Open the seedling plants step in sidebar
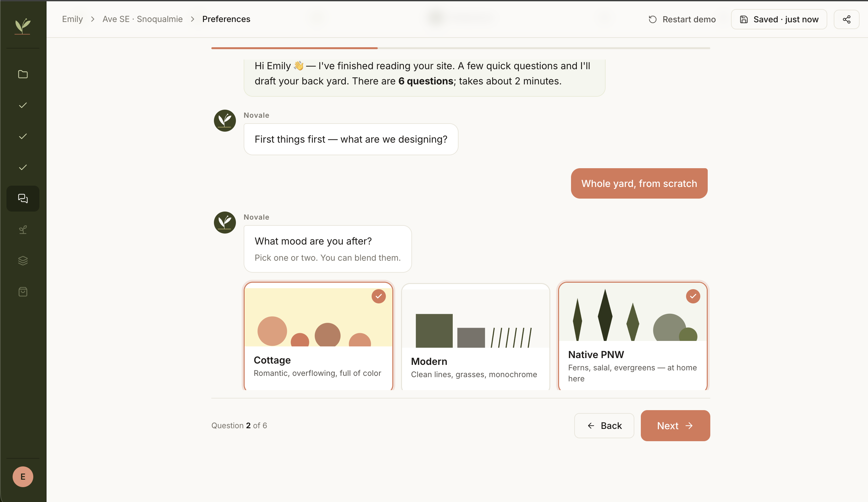 click(23, 230)
